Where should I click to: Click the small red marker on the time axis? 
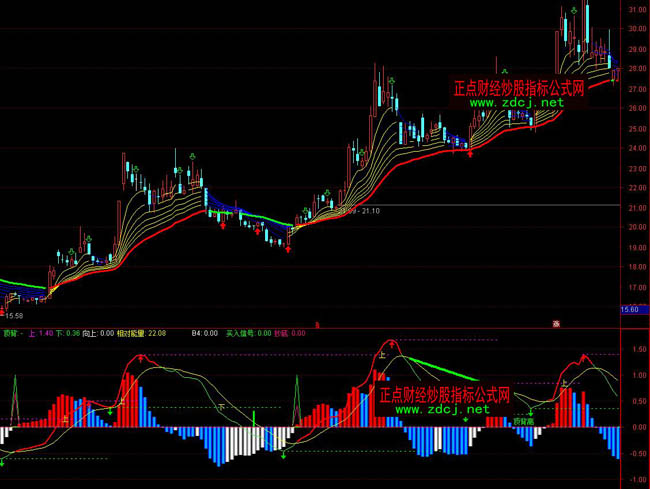pyautogui.click(x=556, y=323)
